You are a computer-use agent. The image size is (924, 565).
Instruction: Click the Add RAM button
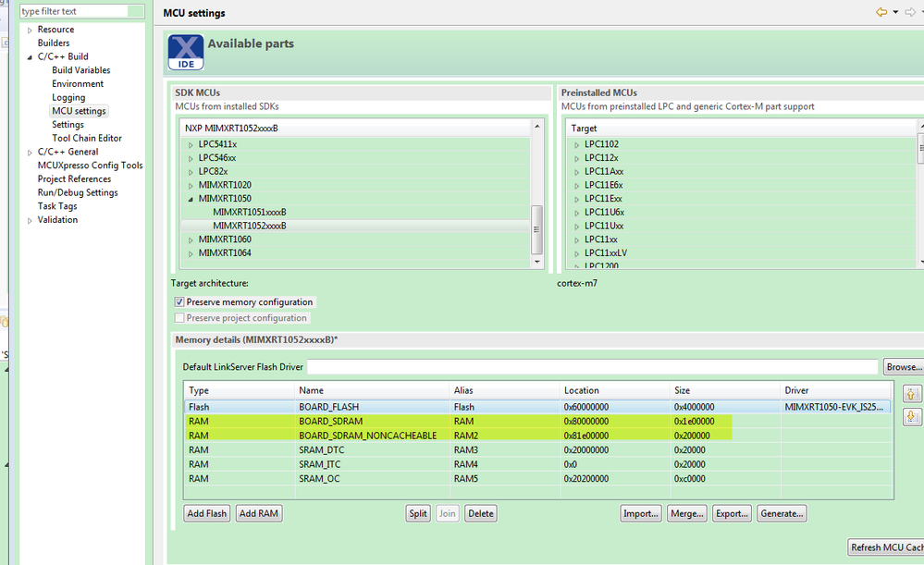(259, 514)
